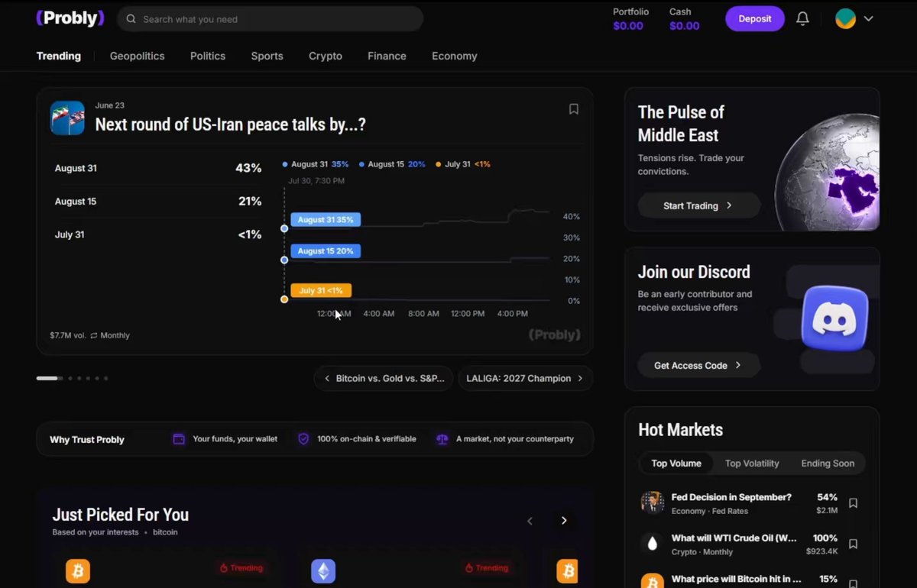917x588 pixels.
Task: Click the search magnifier icon
Action: click(131, 19)
